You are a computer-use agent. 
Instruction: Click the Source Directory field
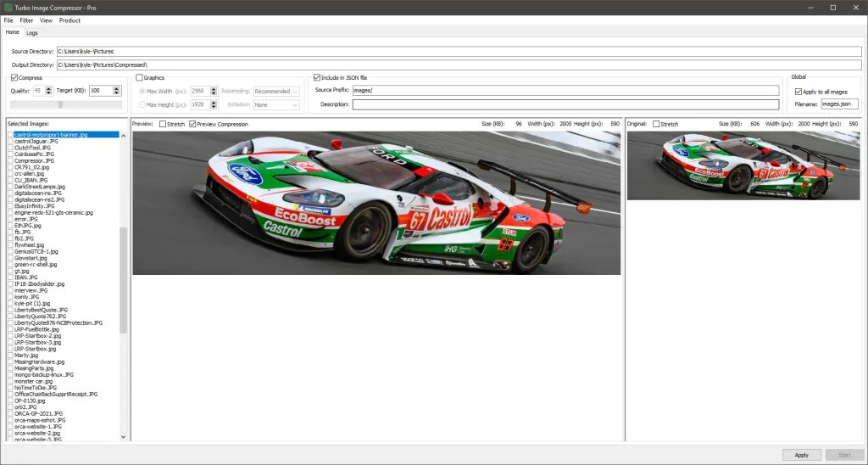[x=459, y=52]
